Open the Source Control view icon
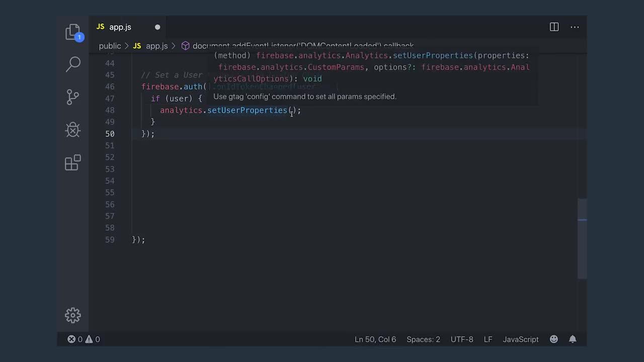Image resolution: width=644 pixels, height=362 pixels. pos(73,97)
